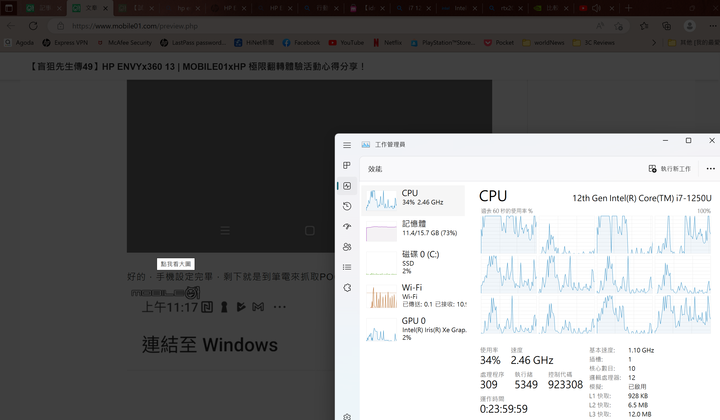Open a new browser tab with plus
This screenshot has height=420, width=720.
tap(628, 8)
